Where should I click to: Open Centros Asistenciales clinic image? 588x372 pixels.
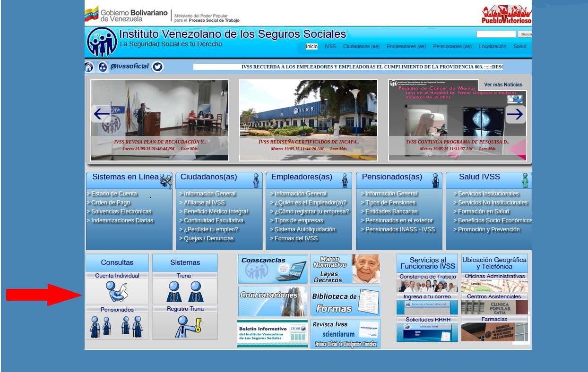point(495,307)
